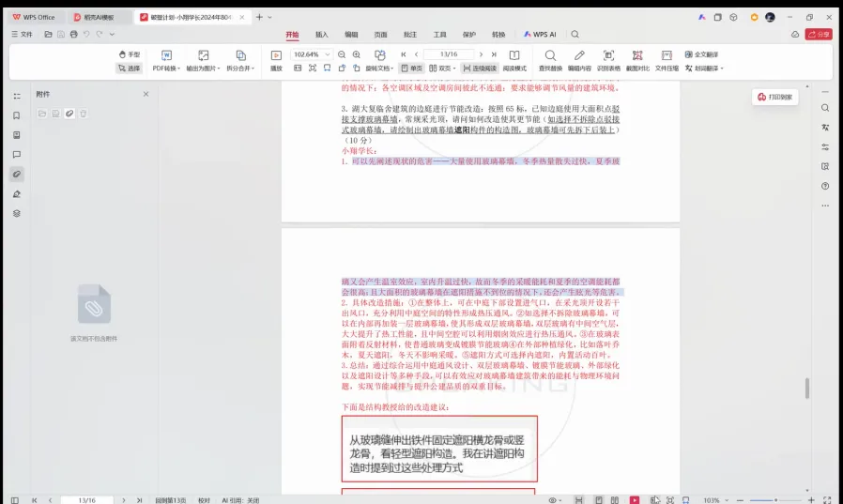Click the red 分享 Share button

pyautogui.click(x=819, y=34)
